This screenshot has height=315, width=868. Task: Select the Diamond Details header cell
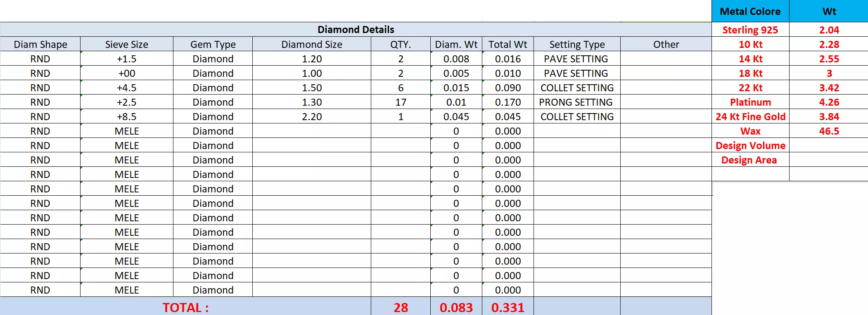pyautogui.click(x=356, y=30)
